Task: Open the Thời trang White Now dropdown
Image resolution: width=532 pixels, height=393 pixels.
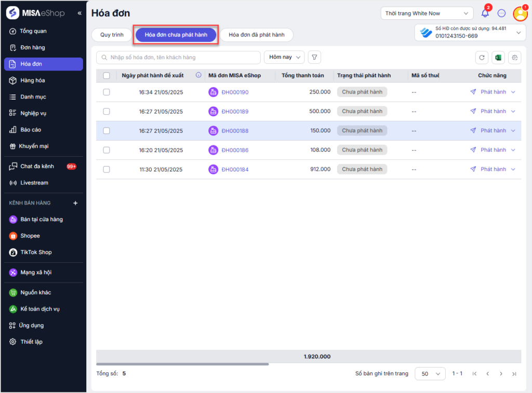Action: point(427,13)
